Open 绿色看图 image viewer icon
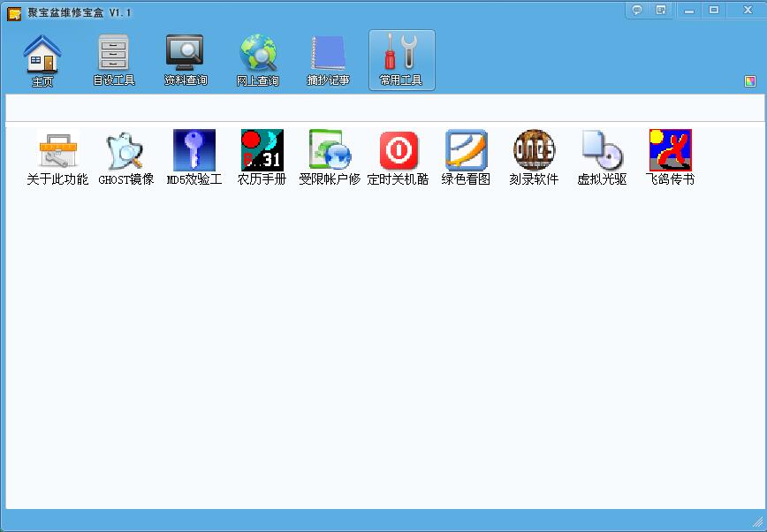 (x=467, y=157)
